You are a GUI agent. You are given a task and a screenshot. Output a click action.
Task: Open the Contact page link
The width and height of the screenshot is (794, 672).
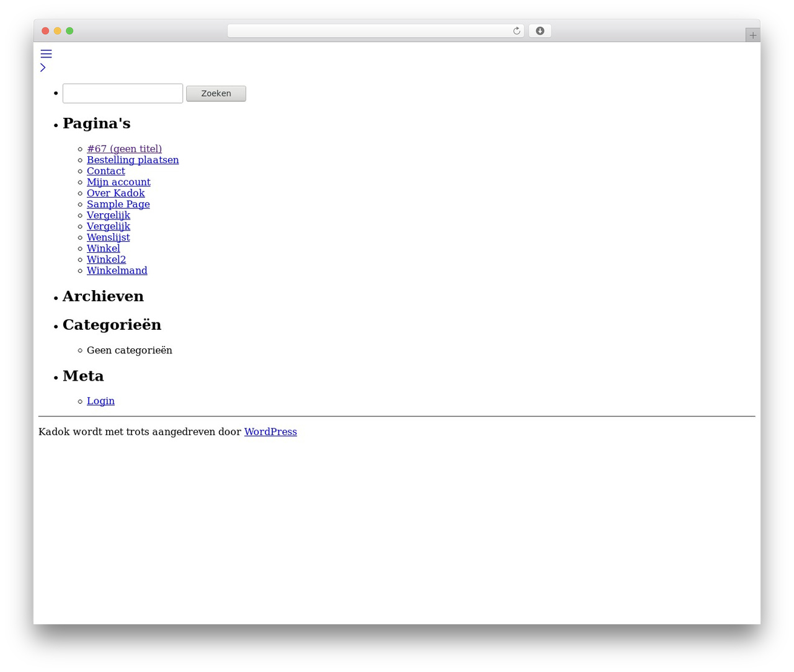click(x=106, y=171)
